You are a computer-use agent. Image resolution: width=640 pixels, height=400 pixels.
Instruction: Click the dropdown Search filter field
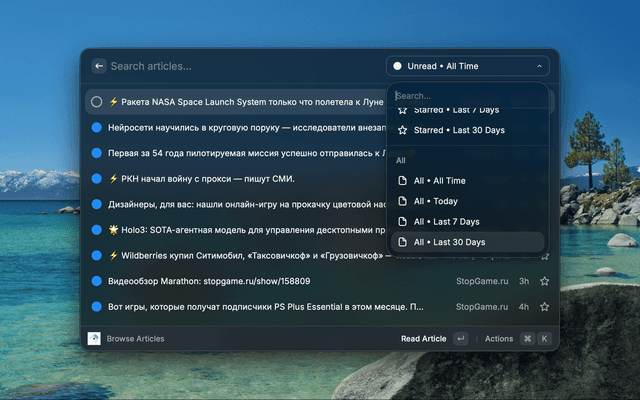click(467, 96)
